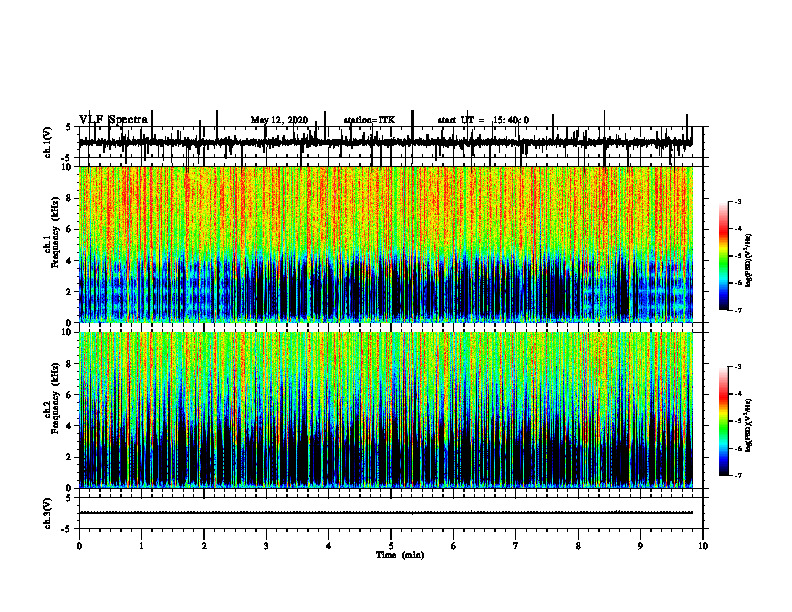Click the 'station=ITK' header label
Screen dimensions: 792x612
[369, 120]
